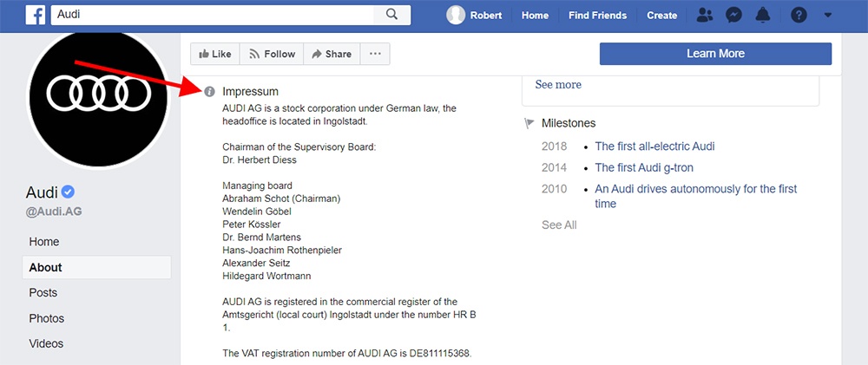
Task: Open milestone An Audi drives autonomously
Action: click(696, 196)
